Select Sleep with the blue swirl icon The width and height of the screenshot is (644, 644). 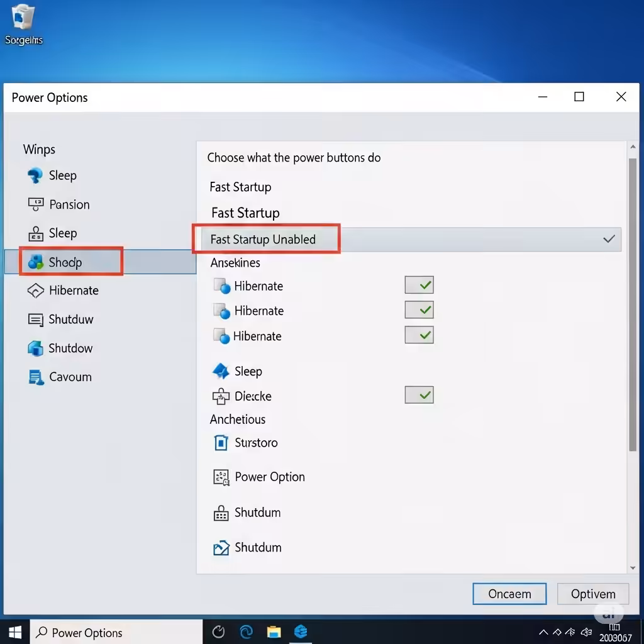52,175
